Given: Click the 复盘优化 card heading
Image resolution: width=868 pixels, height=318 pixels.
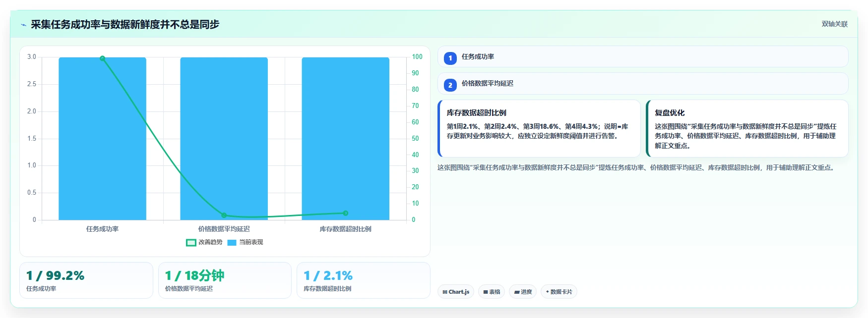Looking at the screenshot, I should pyautogui.click(x=669, y=113).
